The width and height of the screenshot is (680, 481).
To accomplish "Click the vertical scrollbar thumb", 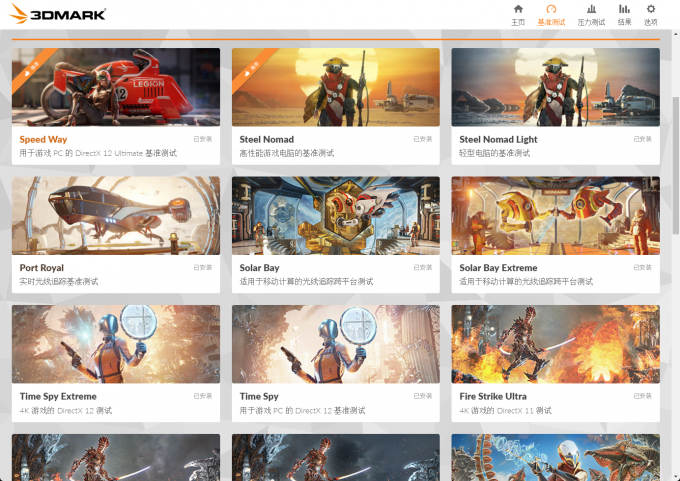I will pos(675,166).
